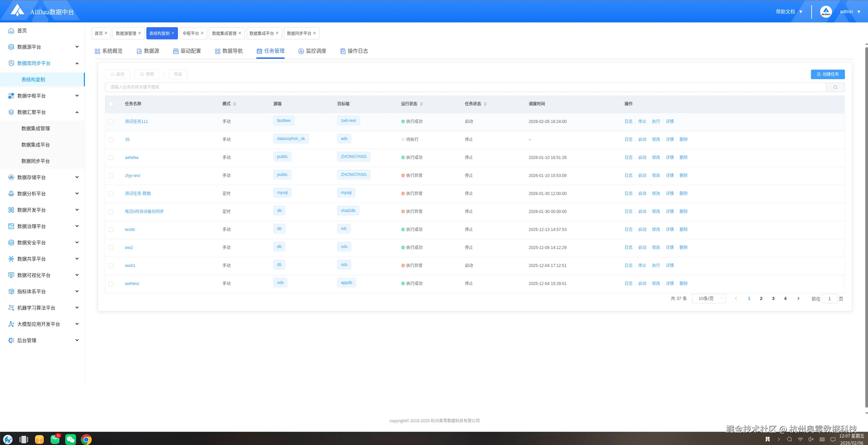Click sort arrows on 运行状态 column
Screen dimensions: 868x445
421,104
